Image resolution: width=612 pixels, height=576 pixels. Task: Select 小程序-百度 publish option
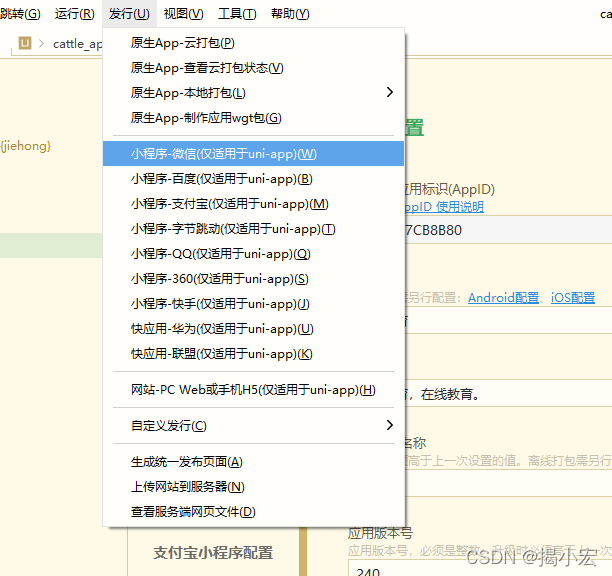(253, 179)
